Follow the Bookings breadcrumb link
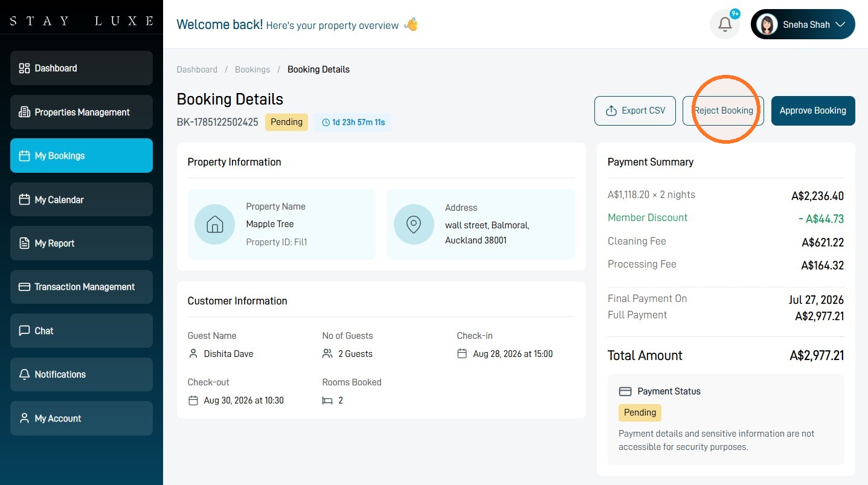The image size is (868, 485). point(252,69)
